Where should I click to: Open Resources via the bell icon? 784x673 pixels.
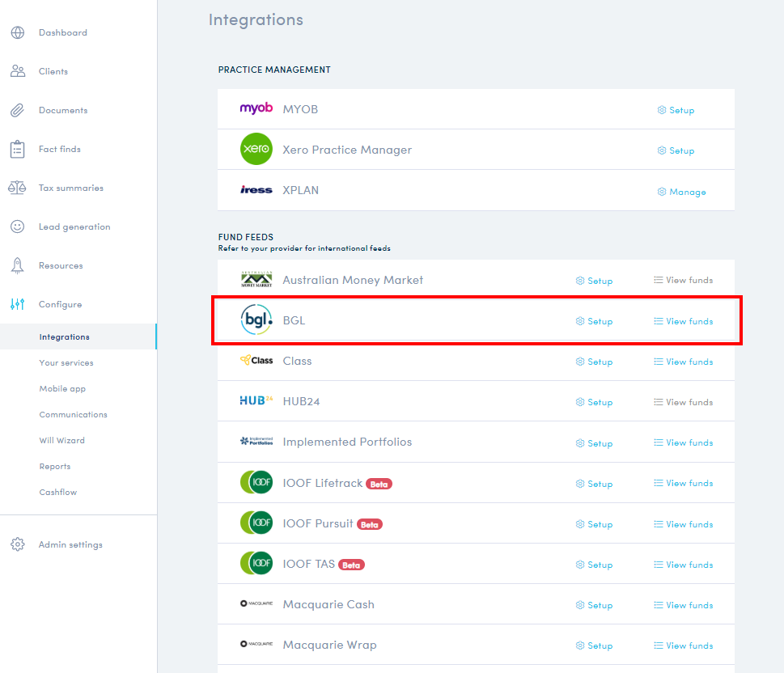click(x=18, y=265)
